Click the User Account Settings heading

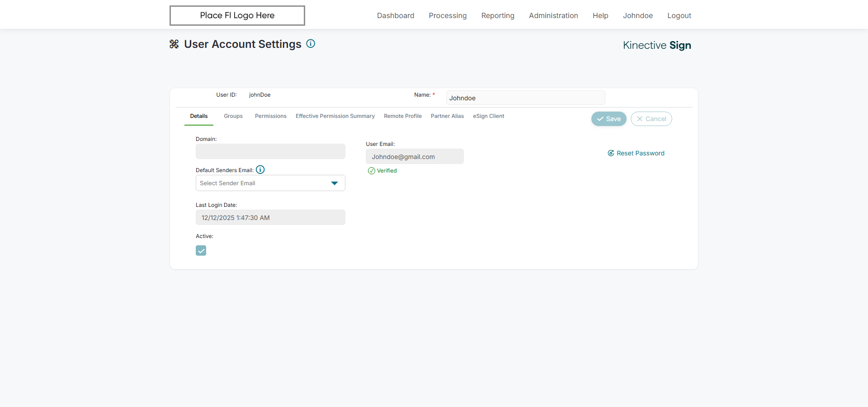[x=243, y=44]
